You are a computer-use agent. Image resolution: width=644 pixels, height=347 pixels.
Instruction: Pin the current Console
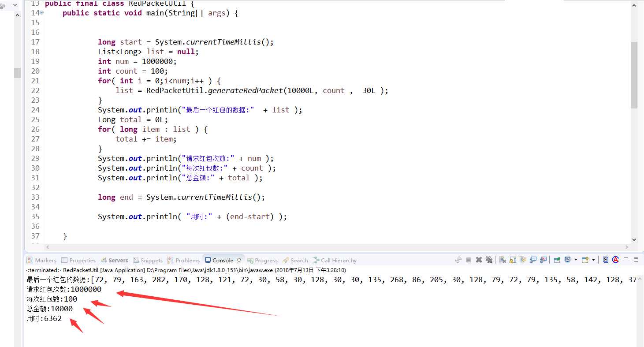coord(557,260)
